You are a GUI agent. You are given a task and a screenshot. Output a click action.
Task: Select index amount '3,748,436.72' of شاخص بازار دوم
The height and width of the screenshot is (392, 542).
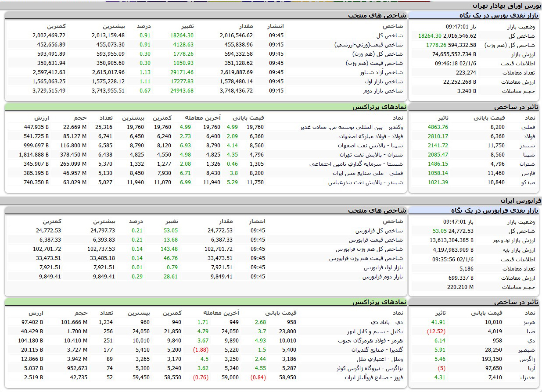[236, 91]
